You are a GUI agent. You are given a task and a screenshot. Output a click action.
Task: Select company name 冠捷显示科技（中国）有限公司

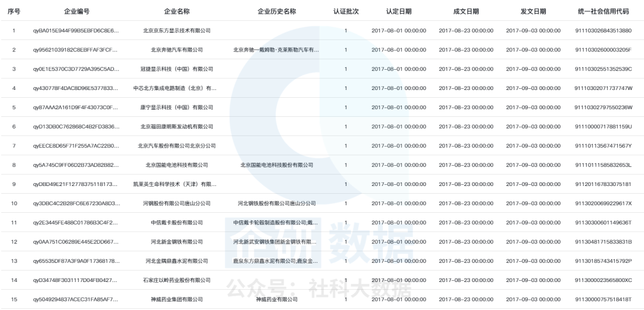[177, 69]
